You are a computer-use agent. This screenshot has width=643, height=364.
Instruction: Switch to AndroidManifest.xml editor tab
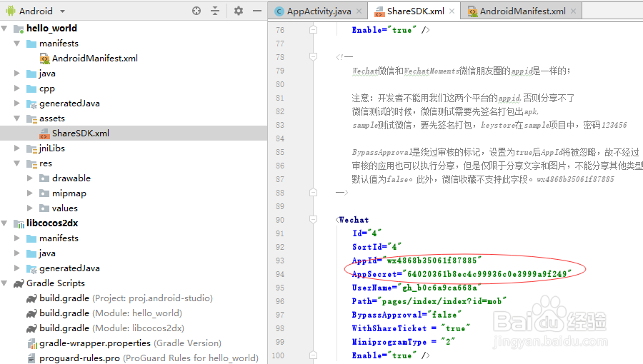[x=522, y=11]
